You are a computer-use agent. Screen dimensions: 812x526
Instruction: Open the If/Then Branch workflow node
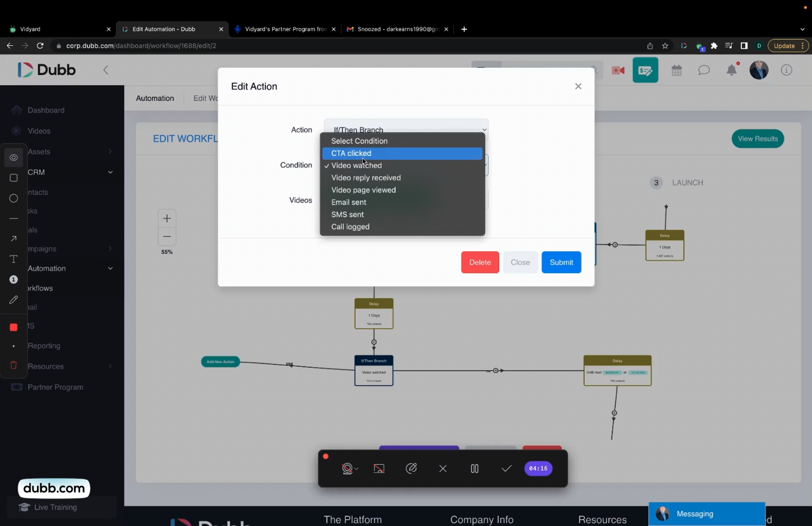tap(374, 371)
